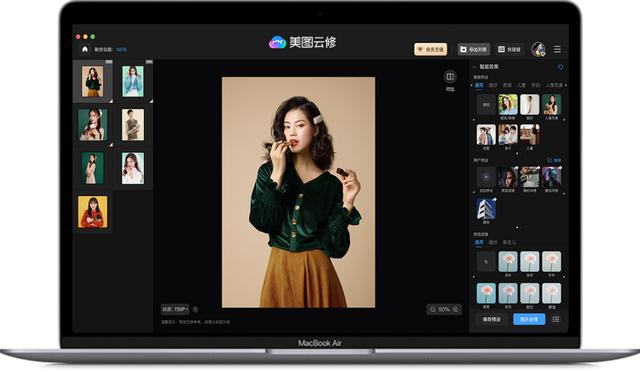Image resolution: width=640 pixels, height=372 pixels.
Task: Click the main portrait preview image
Action: [x=298, y=192]
